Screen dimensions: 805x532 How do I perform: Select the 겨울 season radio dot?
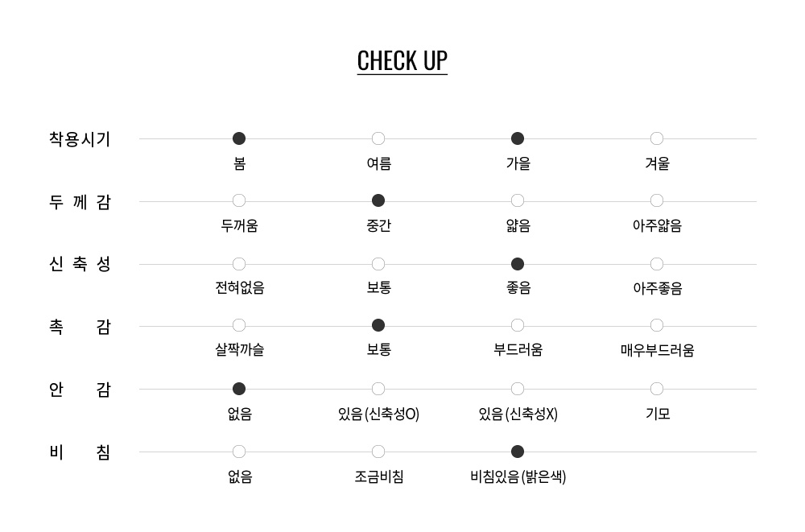[x=657, y=138]
